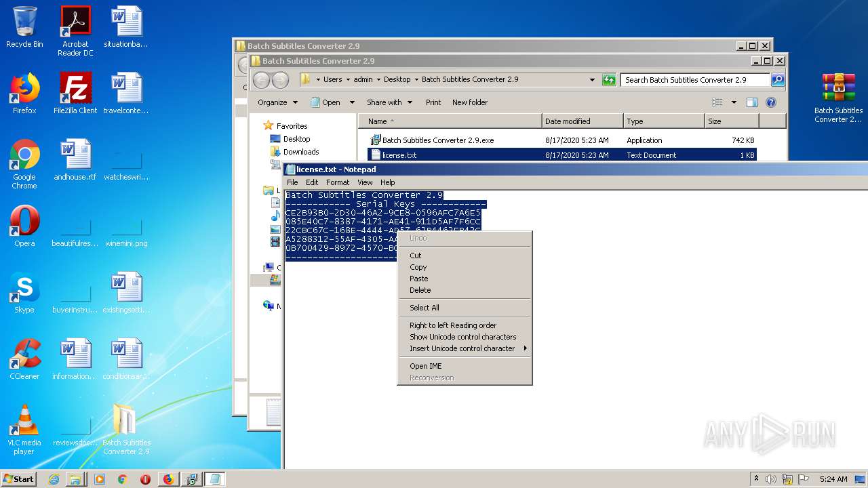868x488 pixels.
Task: Click the taskbar Notepad window button
Action: pyautogui.click(x=215, y=479)
